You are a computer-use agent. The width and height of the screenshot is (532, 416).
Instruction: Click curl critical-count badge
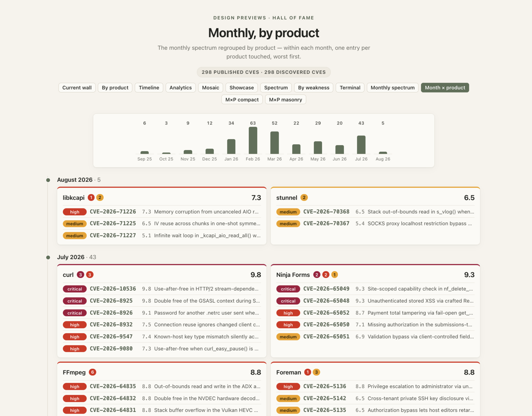click(80, 275)
